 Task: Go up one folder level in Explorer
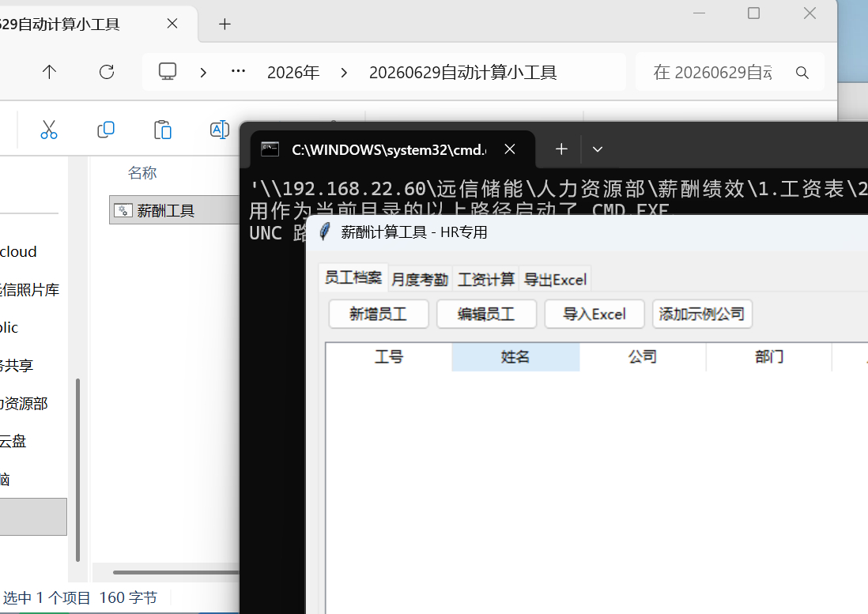coord(49,72)
